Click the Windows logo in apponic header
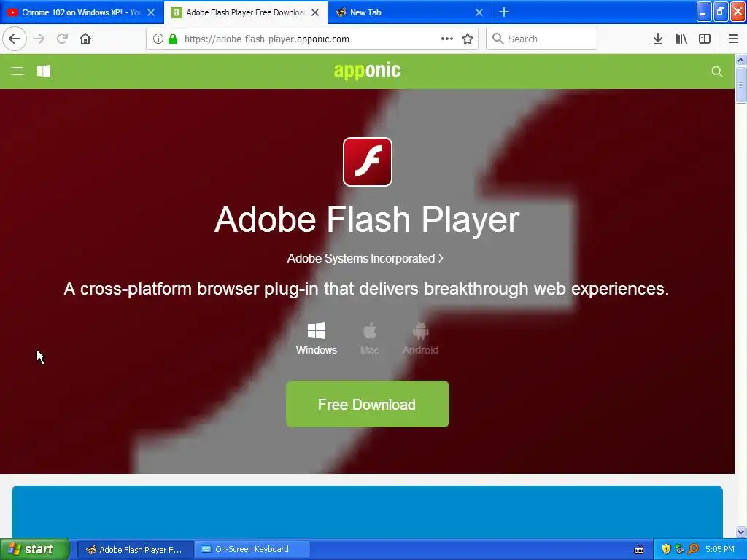Screen dimensions: 747x560 click(x=44, y=71)
